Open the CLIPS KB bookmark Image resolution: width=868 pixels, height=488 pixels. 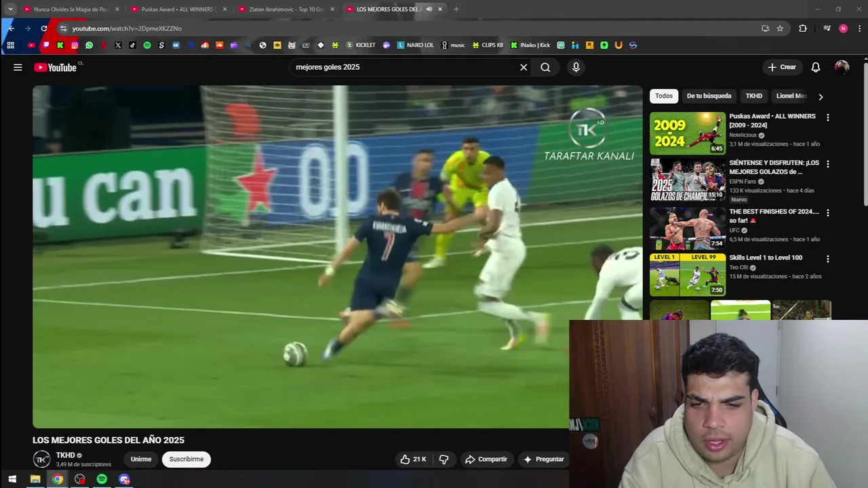point(488,45)
